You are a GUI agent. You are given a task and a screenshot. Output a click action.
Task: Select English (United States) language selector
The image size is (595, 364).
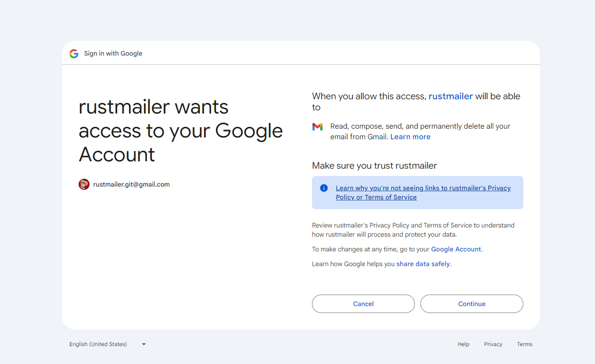pyautogui.click(x=108, y=344)
